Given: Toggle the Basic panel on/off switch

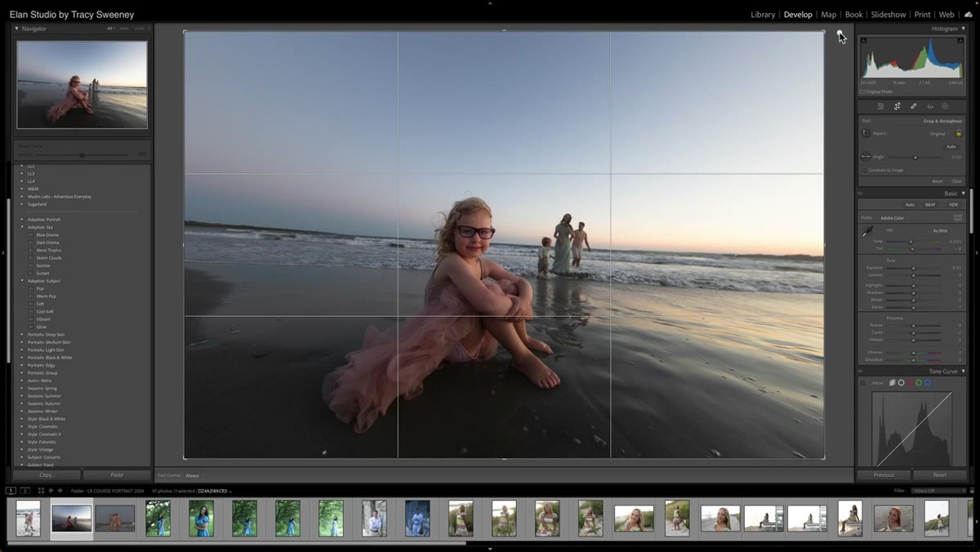Looking at the screenshot, I should click(860, 194).
